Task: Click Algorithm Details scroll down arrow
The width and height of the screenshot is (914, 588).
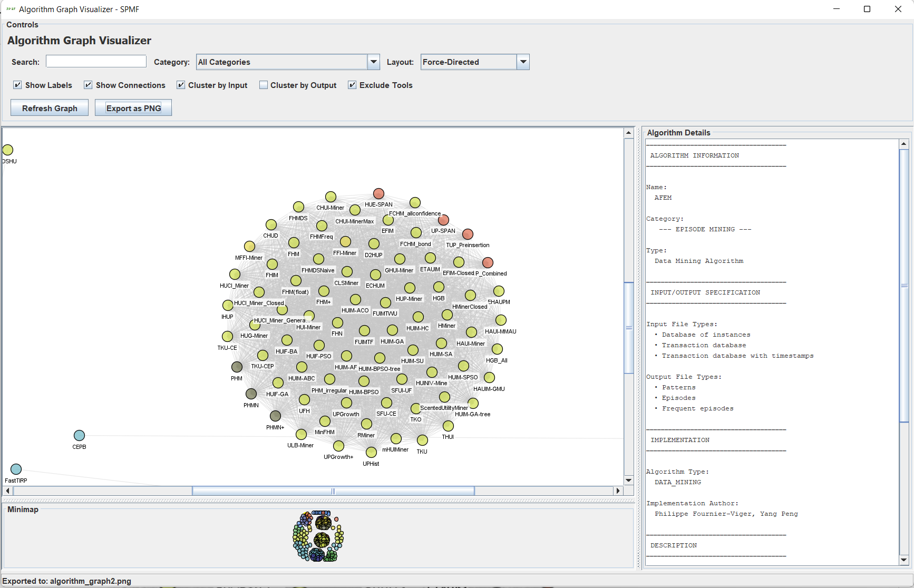Action: [903, 560]
